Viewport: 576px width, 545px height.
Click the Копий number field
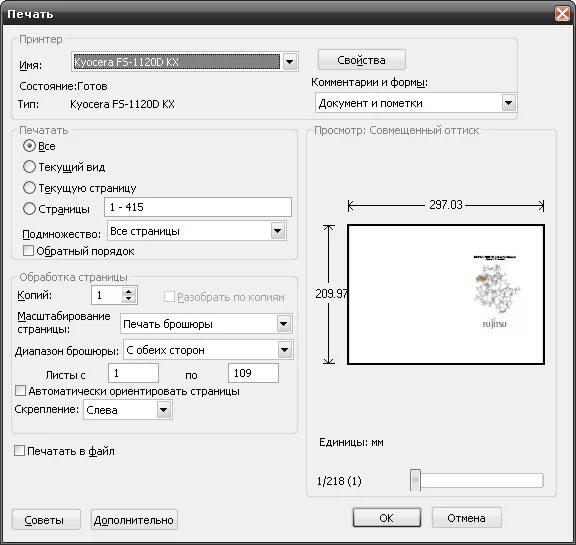tap(106, 295)
